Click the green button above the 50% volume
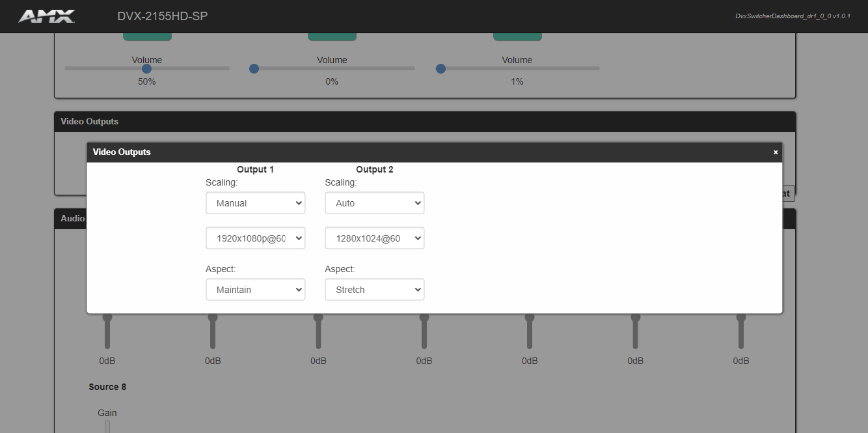Viewport: 868px width, 433px height. point(147,33)
